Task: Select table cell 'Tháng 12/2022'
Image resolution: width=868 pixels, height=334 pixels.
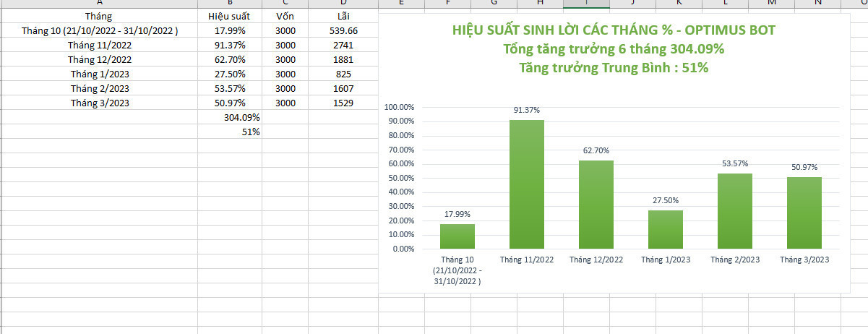Action: 98,59
